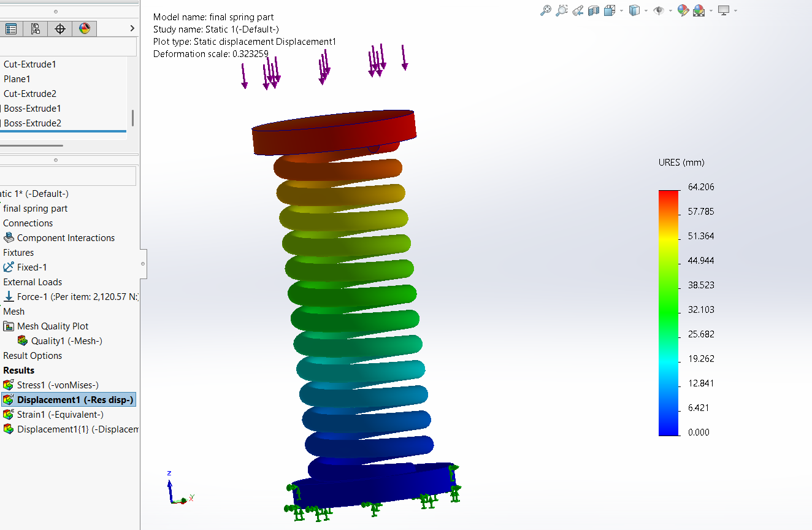The width and height of the screenshot is (812, 530).
Task: Click the View Settings monitor icon
Action: (724, 10)
